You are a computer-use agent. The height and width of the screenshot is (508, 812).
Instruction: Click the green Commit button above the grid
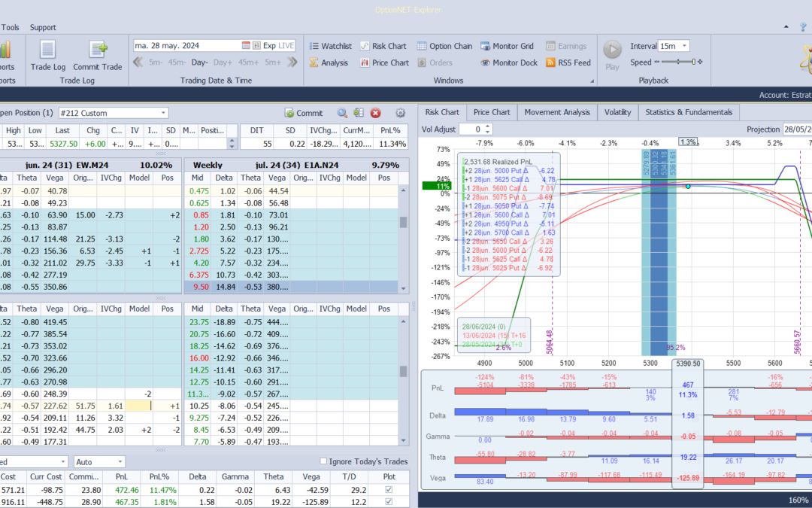tap(304, 113)
